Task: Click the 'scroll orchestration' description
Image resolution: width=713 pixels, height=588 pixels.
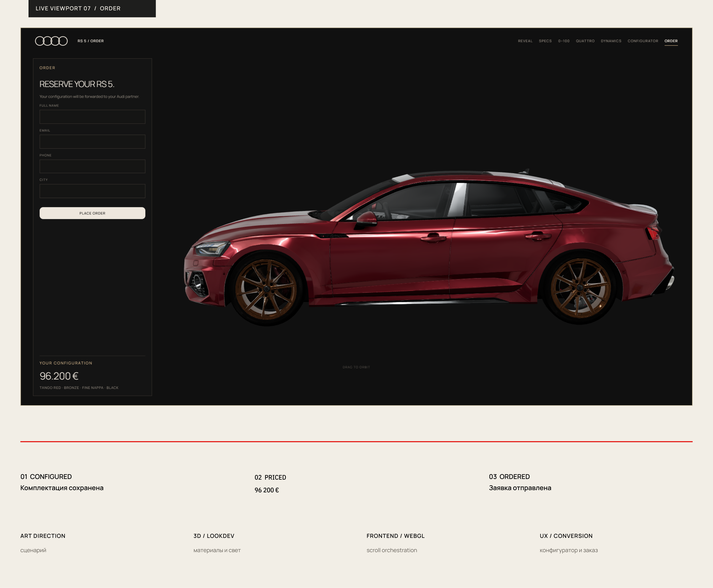Action: click(392, 550)
